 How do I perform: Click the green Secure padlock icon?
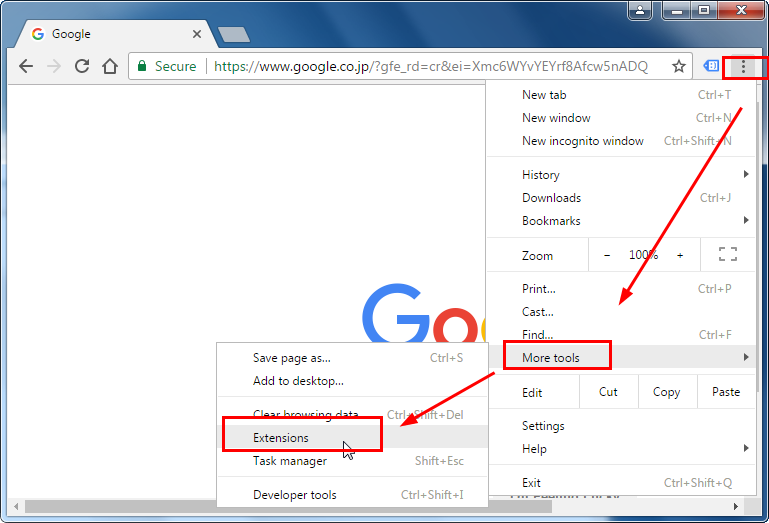coord(142,66)
